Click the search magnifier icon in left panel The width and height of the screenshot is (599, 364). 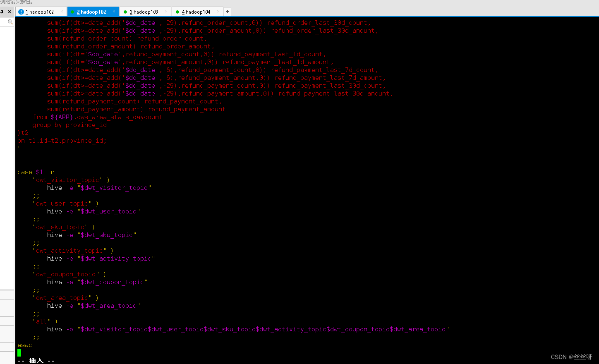10,22
